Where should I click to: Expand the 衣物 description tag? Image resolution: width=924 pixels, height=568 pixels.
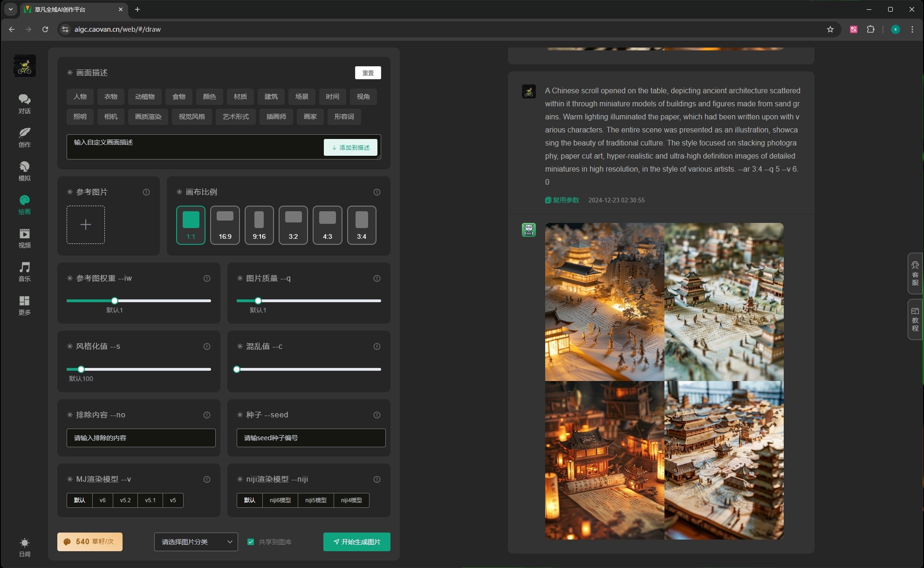111,97
